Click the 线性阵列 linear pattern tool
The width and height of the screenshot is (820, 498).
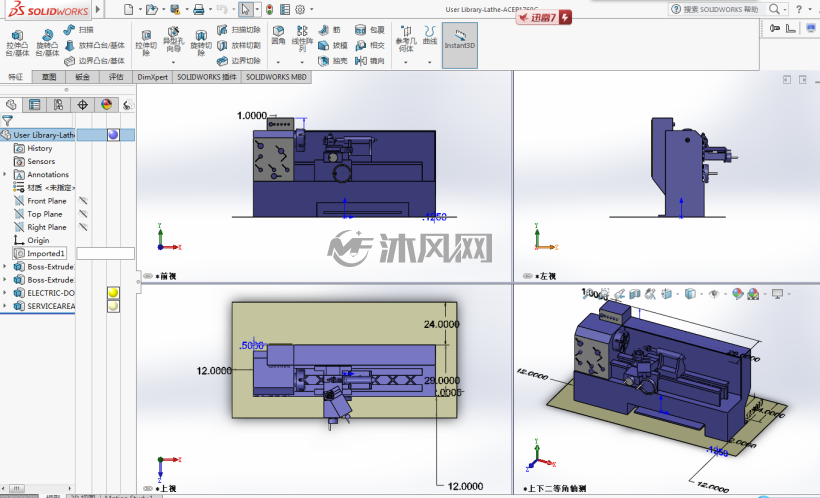coord(302,38)
